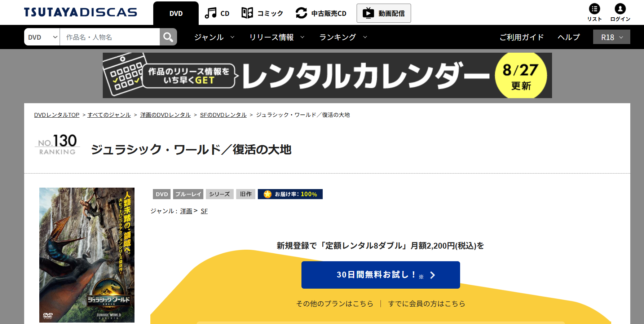The height and width of the screenshot is (324, 644).
Task: Open the 動画配信 button
Action: click(x=384, y=13)
